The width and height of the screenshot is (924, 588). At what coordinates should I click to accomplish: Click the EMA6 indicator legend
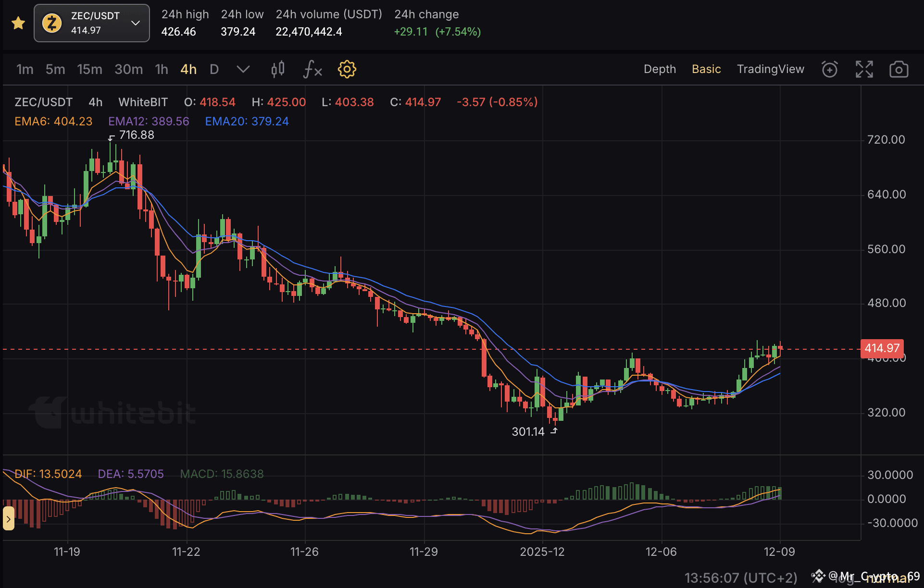pyautogui.click(x=53, y=122)
